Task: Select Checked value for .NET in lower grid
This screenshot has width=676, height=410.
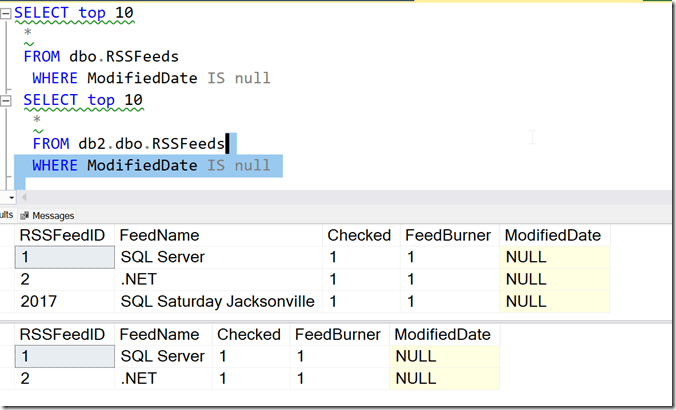Action: pos(251,379)
